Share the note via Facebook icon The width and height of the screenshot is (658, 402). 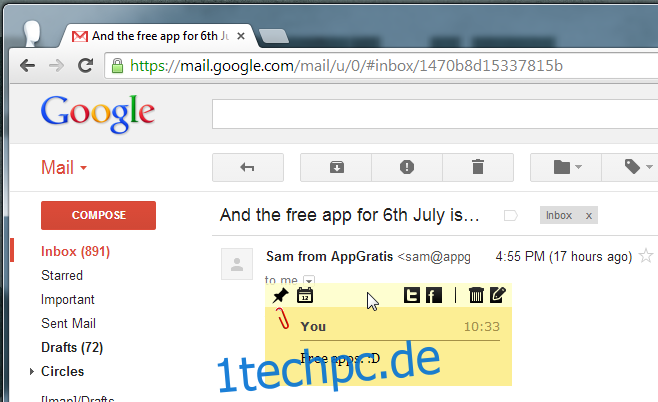coord(433,295)
